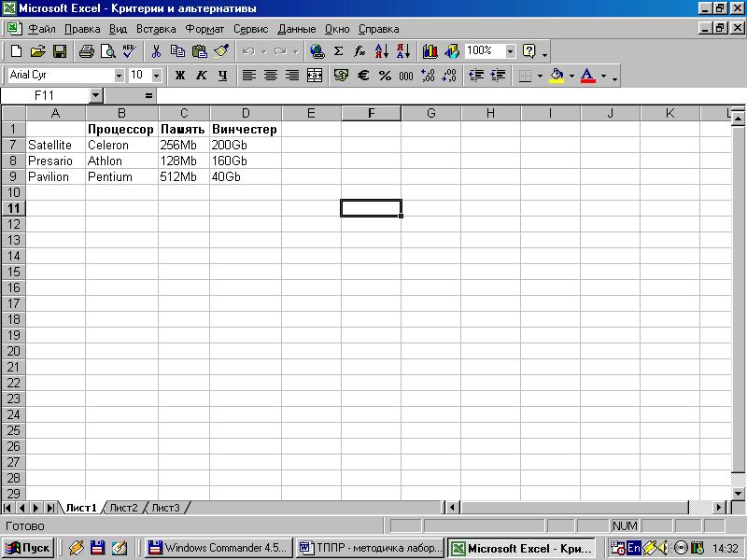
Task: Click the AutoSum sigma icon
Action: click(x=338, y=51)
